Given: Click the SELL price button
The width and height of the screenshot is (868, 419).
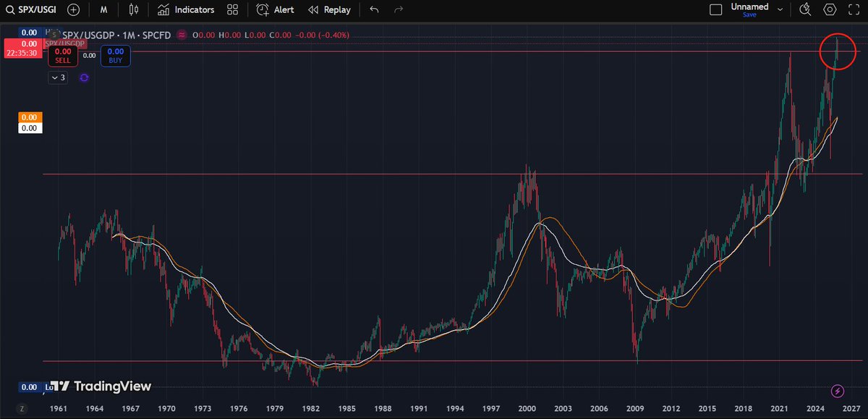Looking at the screenshot, I should (63, 56).
